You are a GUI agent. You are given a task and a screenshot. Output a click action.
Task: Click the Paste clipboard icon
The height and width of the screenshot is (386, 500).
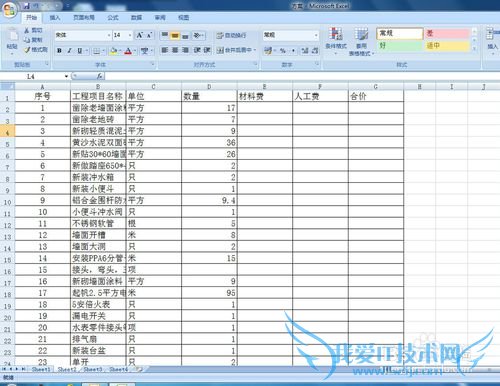coord(12,35)
